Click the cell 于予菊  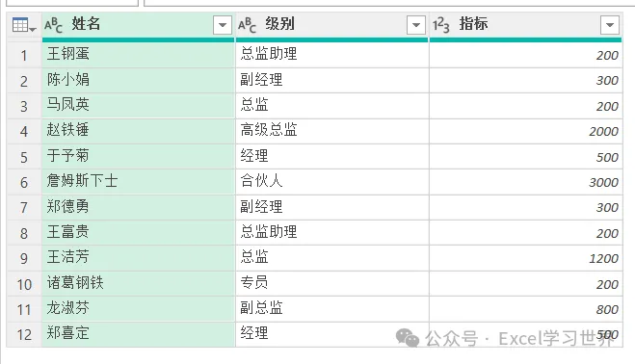[x=138, y=157]
